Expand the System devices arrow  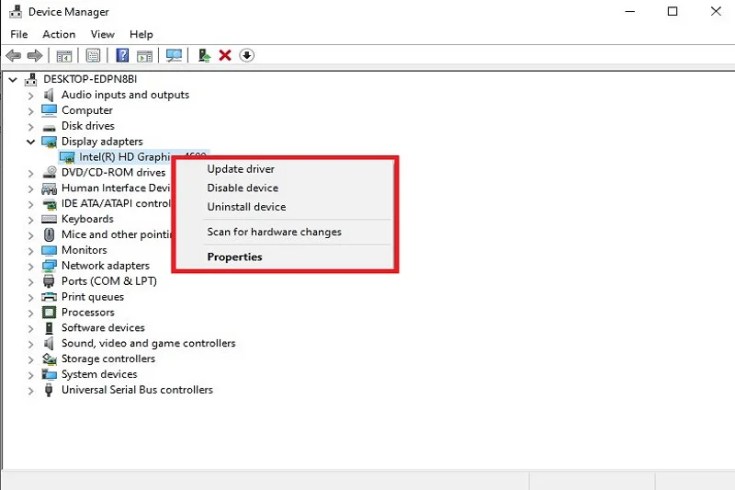tap(30, 375)
